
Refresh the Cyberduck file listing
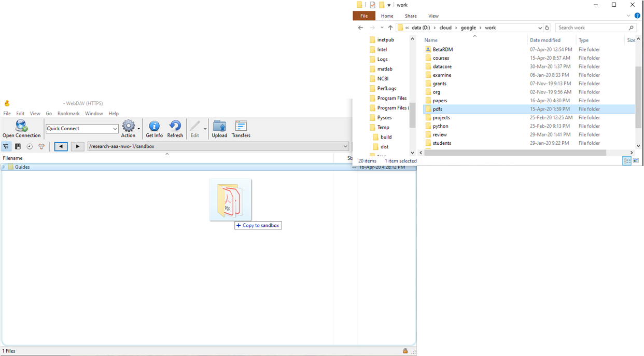[x=175, y=126]
